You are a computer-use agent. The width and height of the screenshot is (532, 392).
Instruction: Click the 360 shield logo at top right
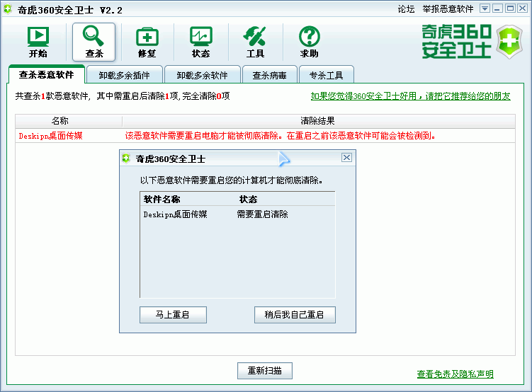[x=508, y=42]
